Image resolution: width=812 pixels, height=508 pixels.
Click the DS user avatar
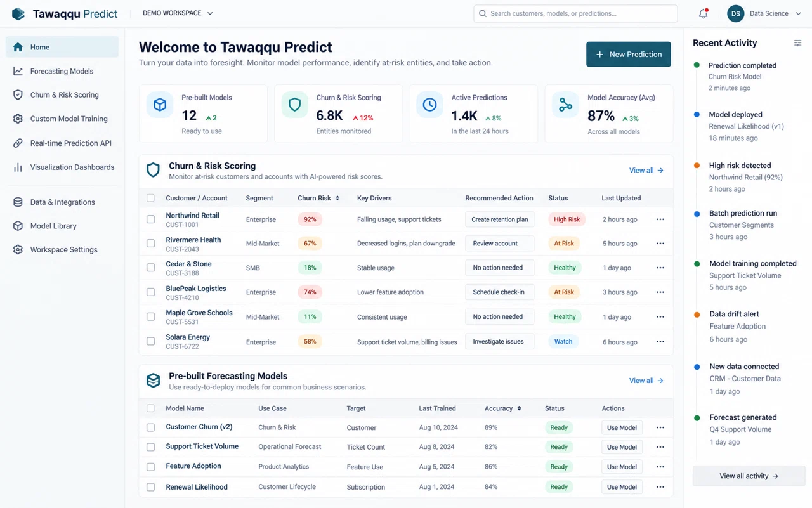click(735, 13)
